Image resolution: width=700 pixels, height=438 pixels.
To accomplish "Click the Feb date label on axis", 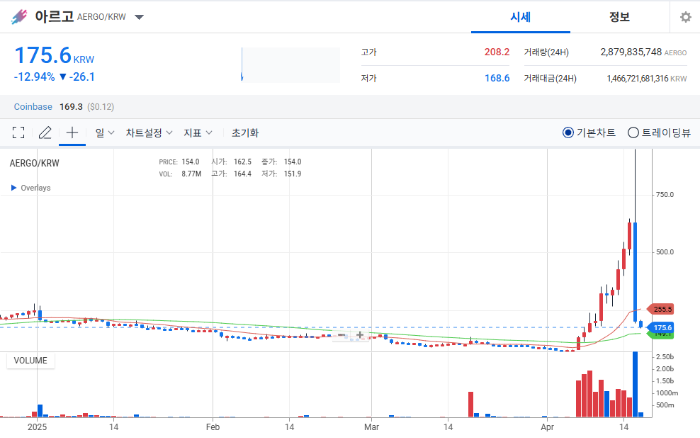I will tap(213, 427).
